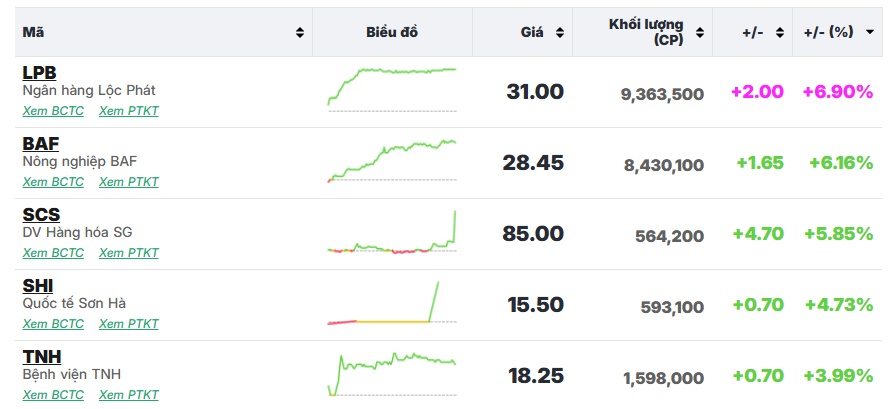Sort by Giá price column arrows
894x409 pixels.
point(560,33)
